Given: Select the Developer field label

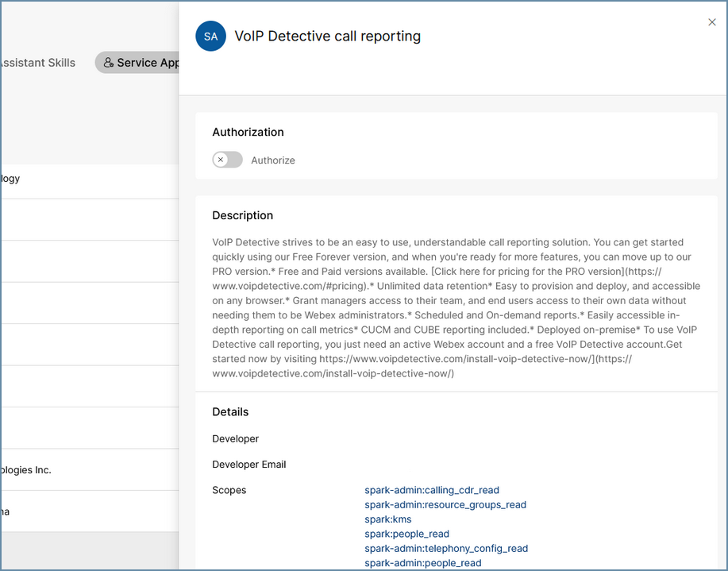Looking at the screenshot, I should coord(236,438).
